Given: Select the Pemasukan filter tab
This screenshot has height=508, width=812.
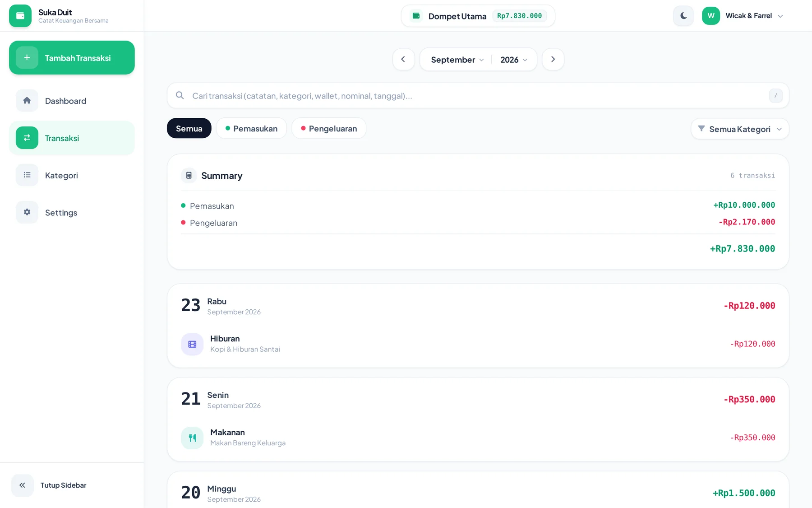Looking at the screenshot, I should click(x=251, y=128).
